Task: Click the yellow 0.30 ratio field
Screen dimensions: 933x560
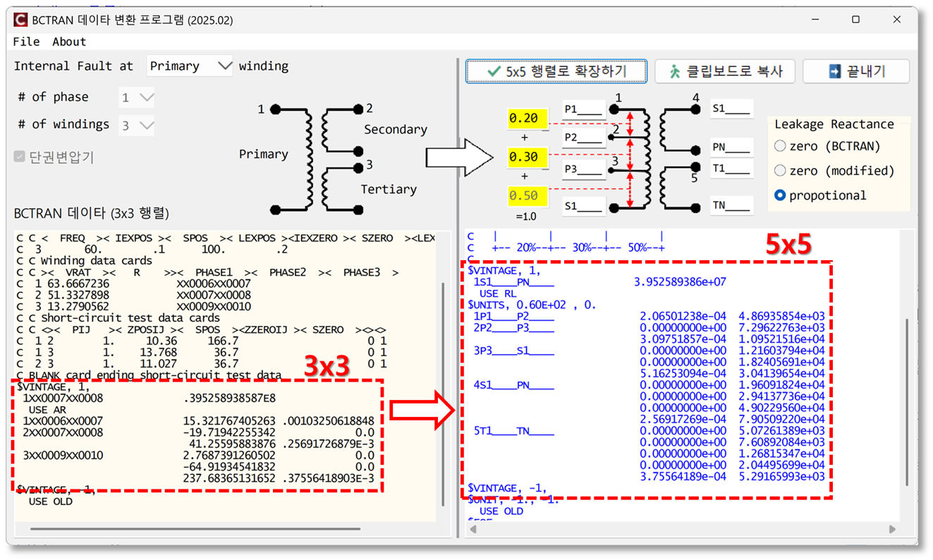Action: point(527,157)
